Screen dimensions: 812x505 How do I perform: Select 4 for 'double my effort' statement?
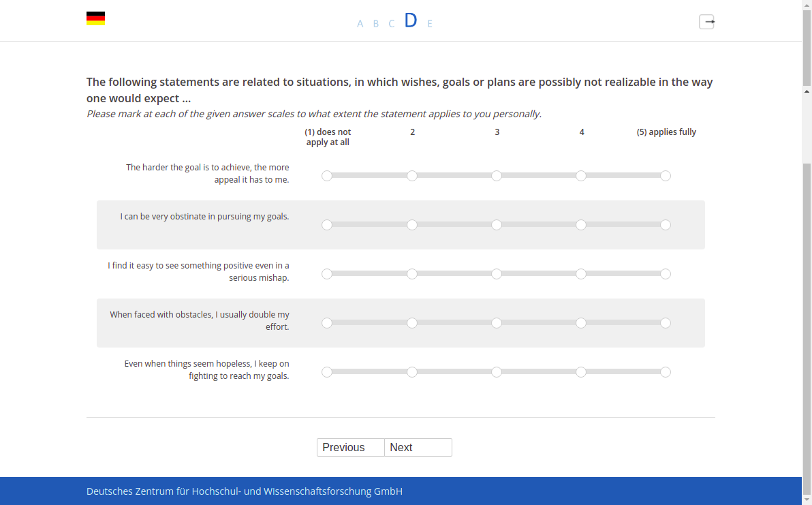click(581, 323)
